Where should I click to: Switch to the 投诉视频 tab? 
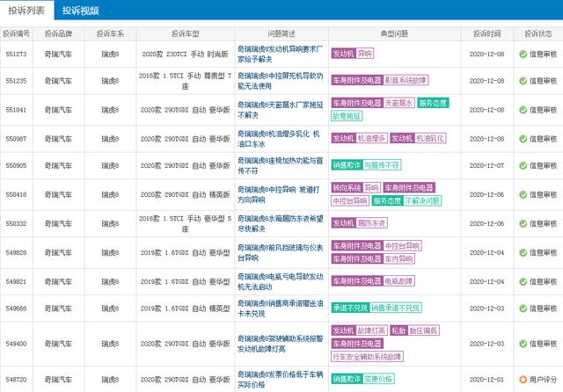coord(81,11)
